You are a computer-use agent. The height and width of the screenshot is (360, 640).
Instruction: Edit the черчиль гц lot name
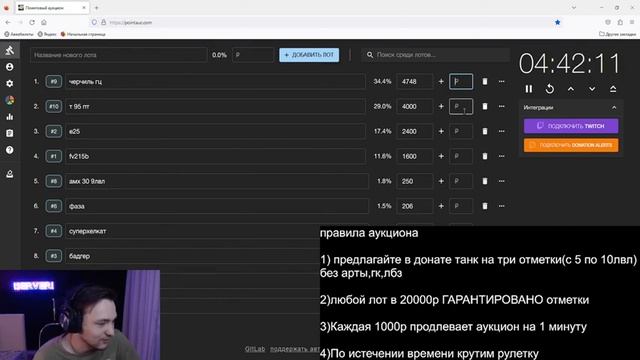click(x=216, y=82)
